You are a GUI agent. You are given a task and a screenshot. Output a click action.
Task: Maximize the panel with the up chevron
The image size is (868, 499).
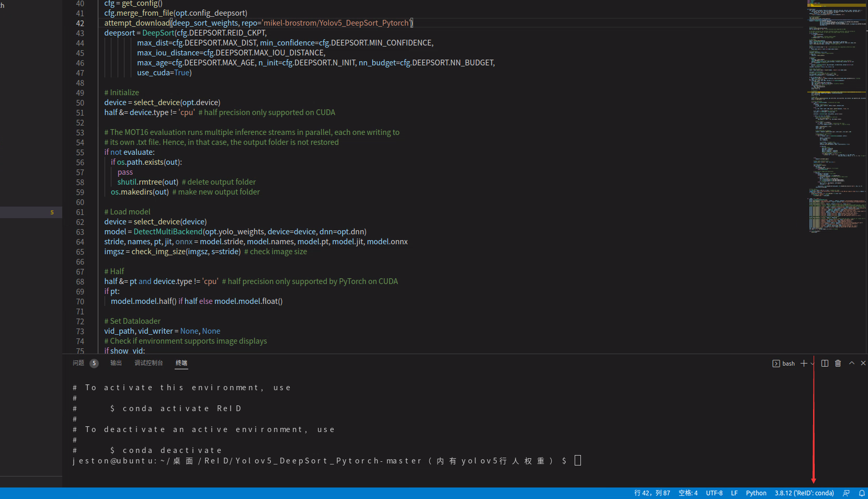[x=852, y=363]
